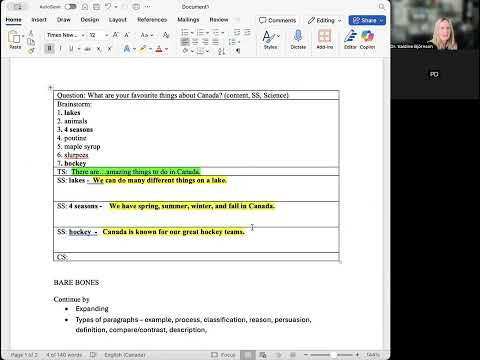Screen dimensions: 480x360
Task: Open the Line Spacing dropdown
Action: click(234, 42)
